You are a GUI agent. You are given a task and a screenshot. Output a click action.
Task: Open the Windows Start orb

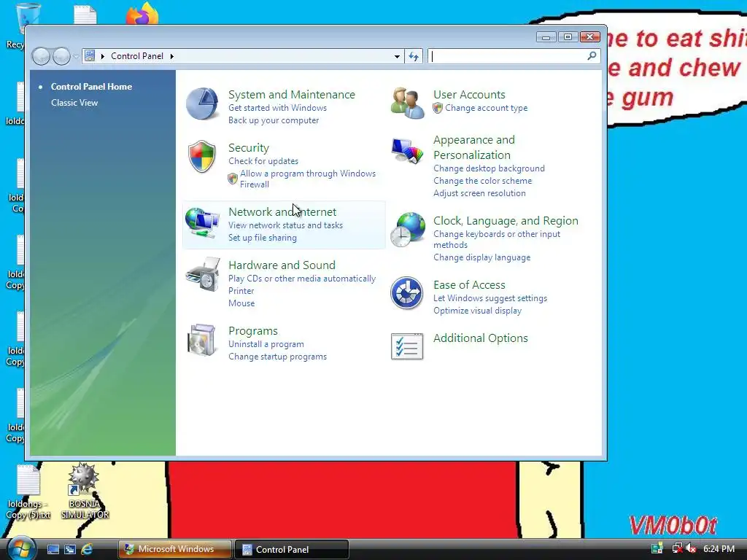[22, 548]
